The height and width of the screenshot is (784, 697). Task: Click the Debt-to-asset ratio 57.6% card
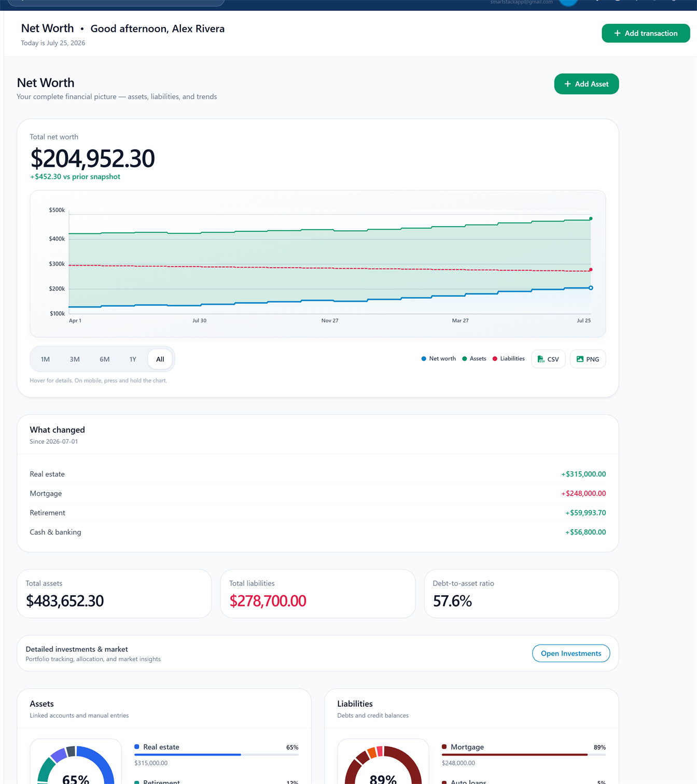(x=521, y=594)
